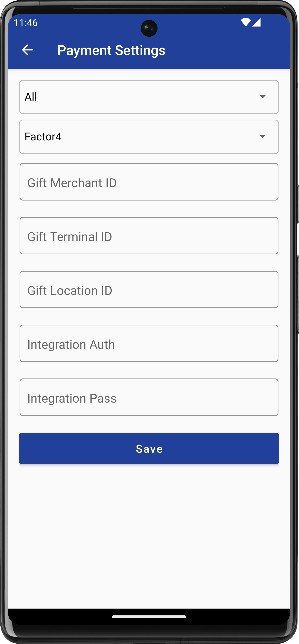Image resolution: width=299 pixels, height=644 pixels.
Task: Tap the home gesture bar
Action: [149, 617]
